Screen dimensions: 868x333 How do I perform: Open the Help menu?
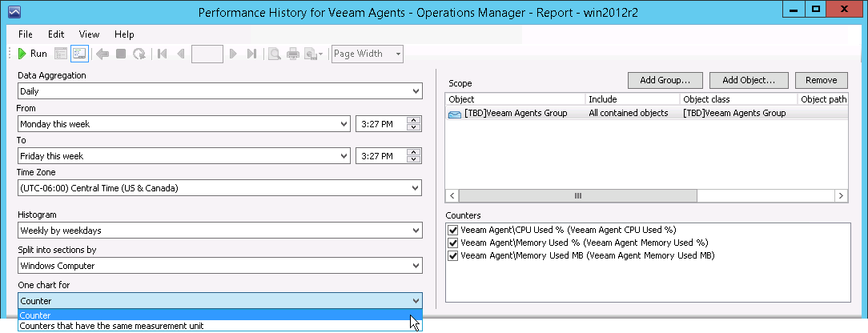point(124,34)
